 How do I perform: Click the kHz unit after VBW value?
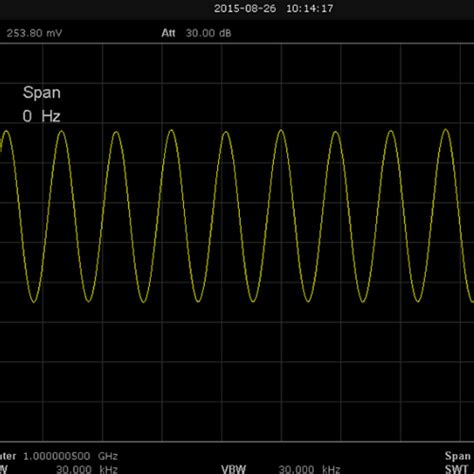tap(331, 469)
